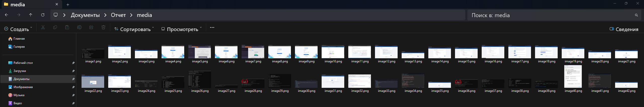The height and width of the screenshot is (107, 644).
Task: Click the Paste clipboard icon
Action: (67, 27)
